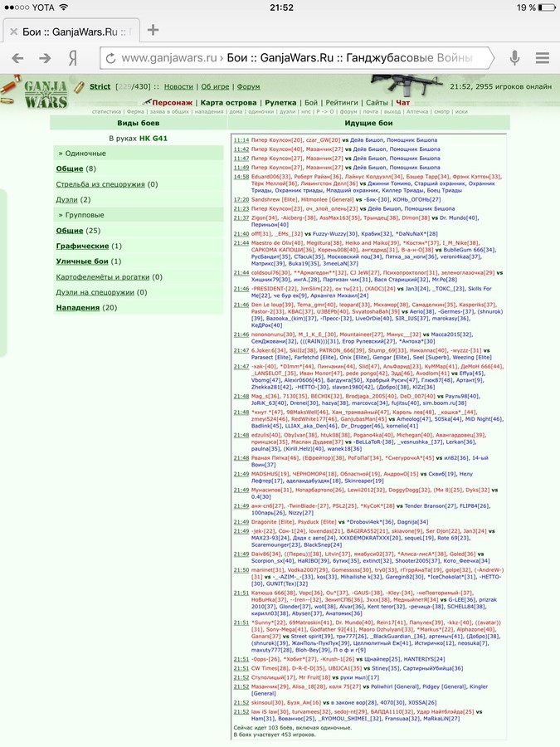Screen dimensions: 560x747
Task: Open Аптечка submenu link
Action: (x=417, y=111)
